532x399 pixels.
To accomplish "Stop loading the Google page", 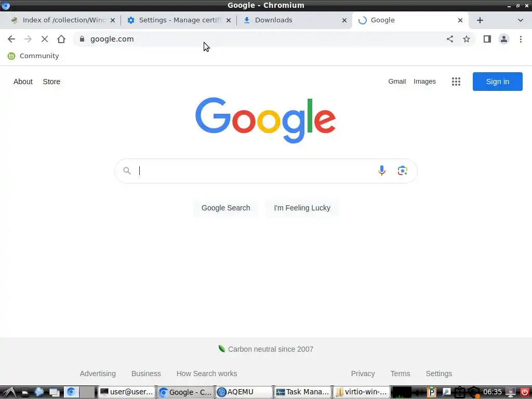I will pyautogui.click(x=45, y=39).
